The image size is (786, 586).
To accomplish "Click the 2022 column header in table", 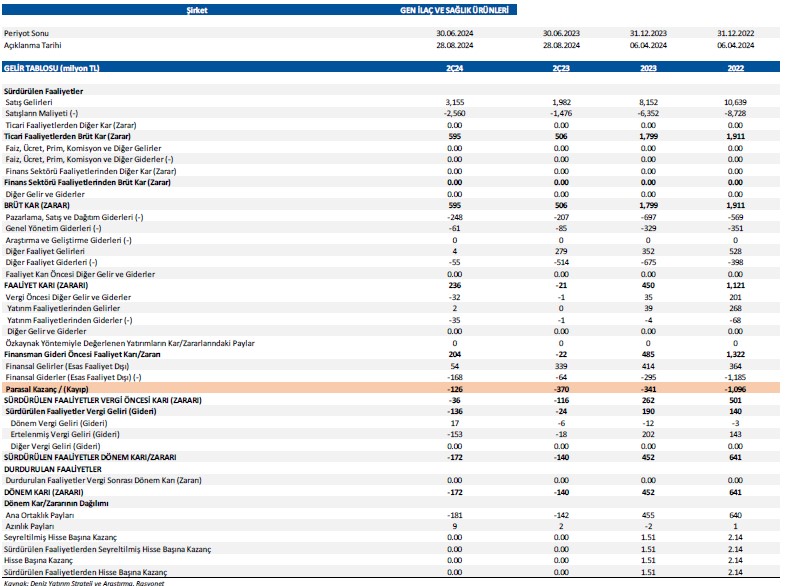I will [738, 67].
